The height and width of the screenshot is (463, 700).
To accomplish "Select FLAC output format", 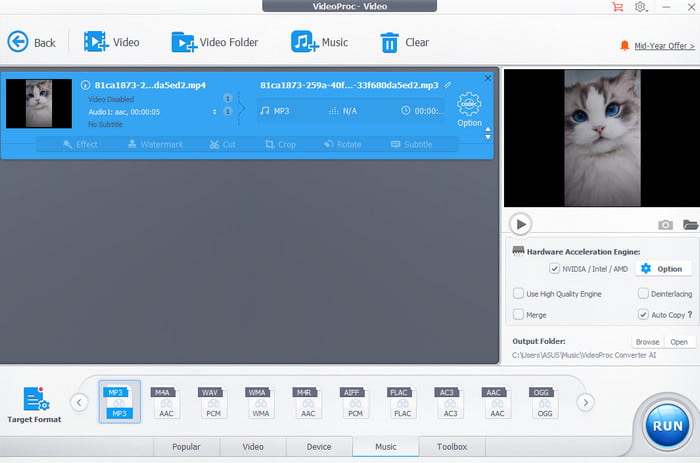I will click(x=402, y=402).
